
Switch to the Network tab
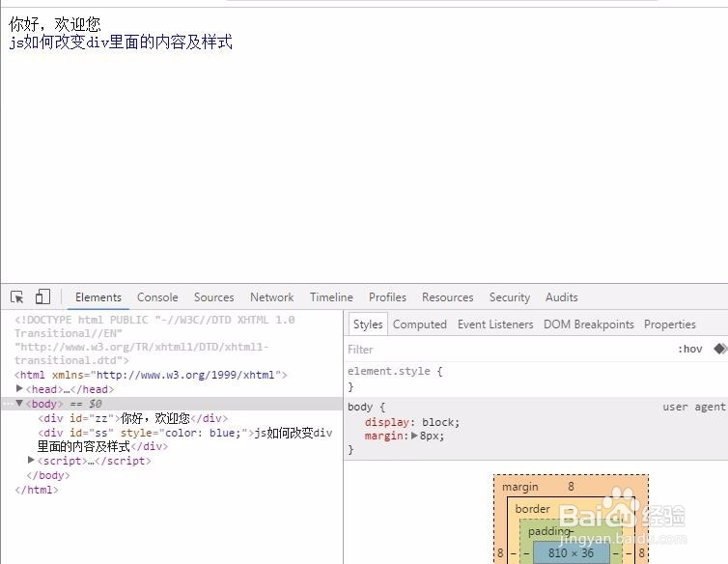271,297
